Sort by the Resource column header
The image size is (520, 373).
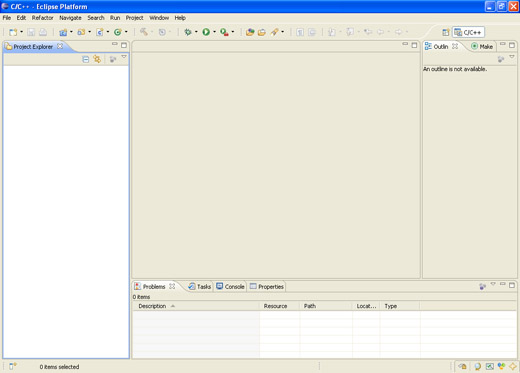coord(280,306)
